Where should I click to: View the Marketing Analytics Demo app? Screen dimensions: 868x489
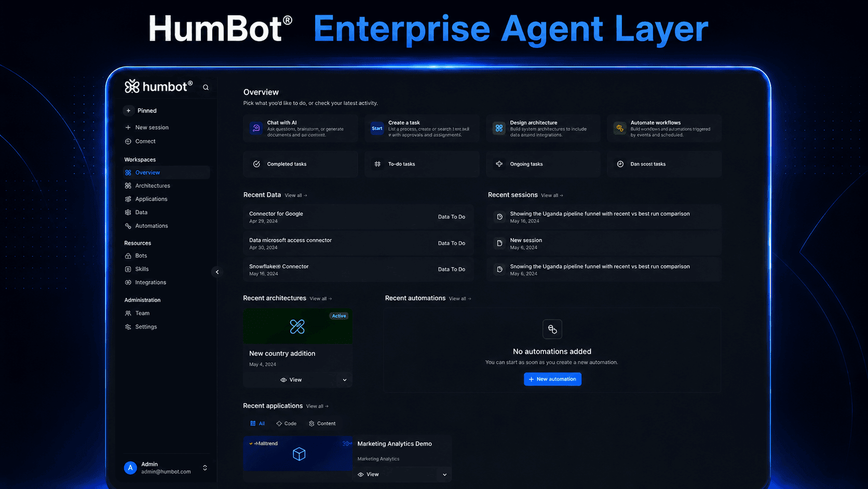click(368, 474)
